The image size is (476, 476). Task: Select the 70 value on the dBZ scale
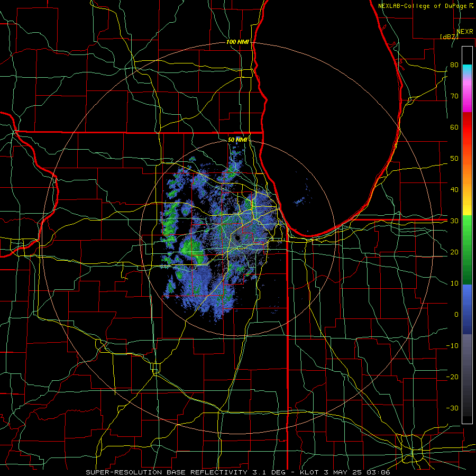click(454, 96)
